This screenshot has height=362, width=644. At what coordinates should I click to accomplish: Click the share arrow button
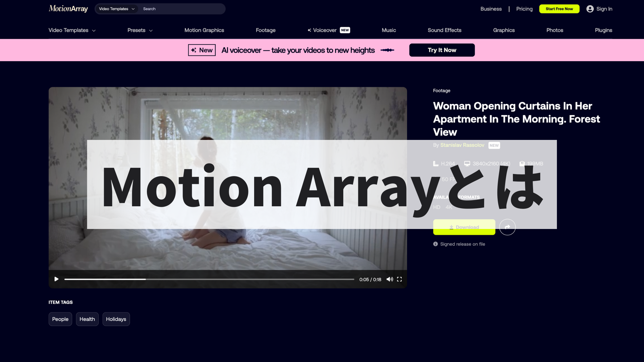507,227
